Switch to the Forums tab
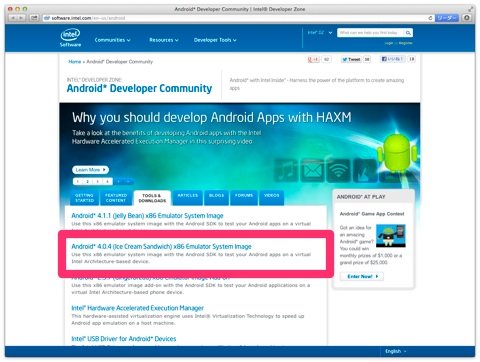The width and height of the screenshot is (480, 362). 244,197
